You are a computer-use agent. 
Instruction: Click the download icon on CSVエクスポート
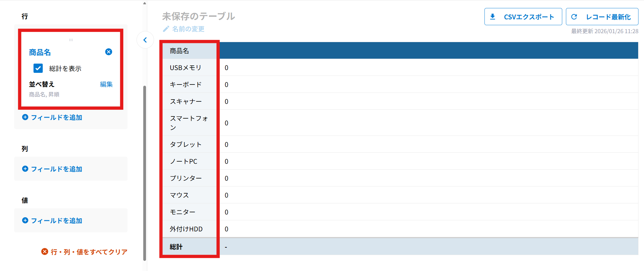pos(492,17)
